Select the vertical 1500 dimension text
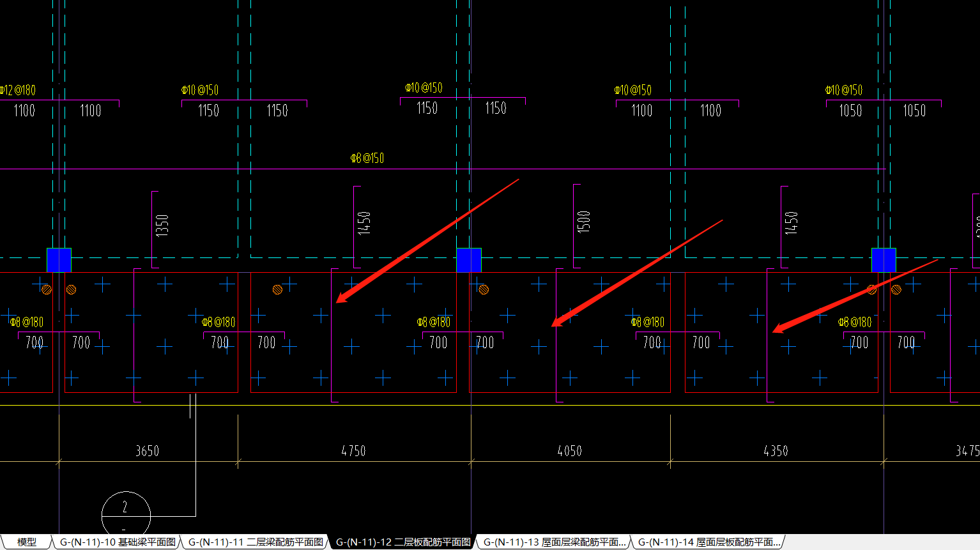Viewport: 980px width, 550px height. pos(584,222)
